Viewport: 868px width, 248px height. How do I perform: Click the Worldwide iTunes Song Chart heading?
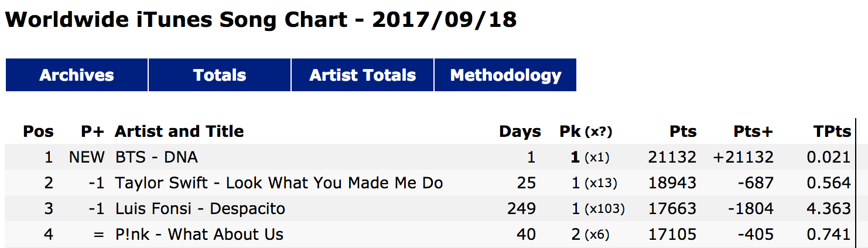click(261, 20)
